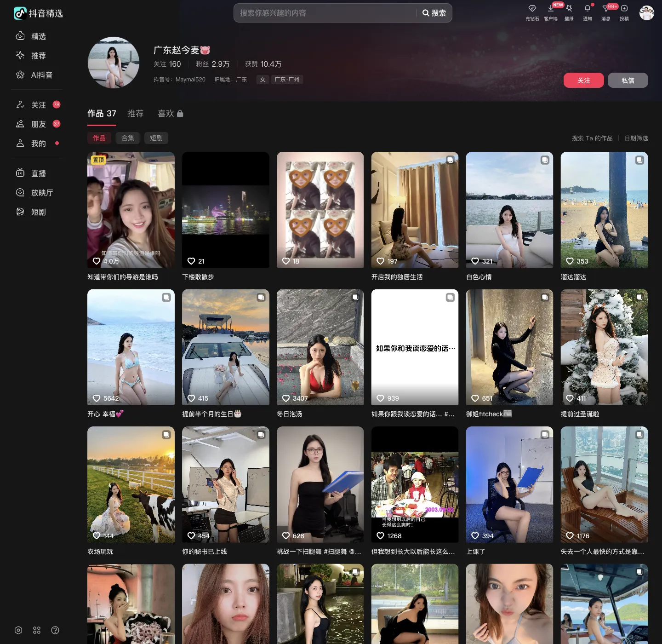Click the 私信 private message button

[x=628, y=80]
